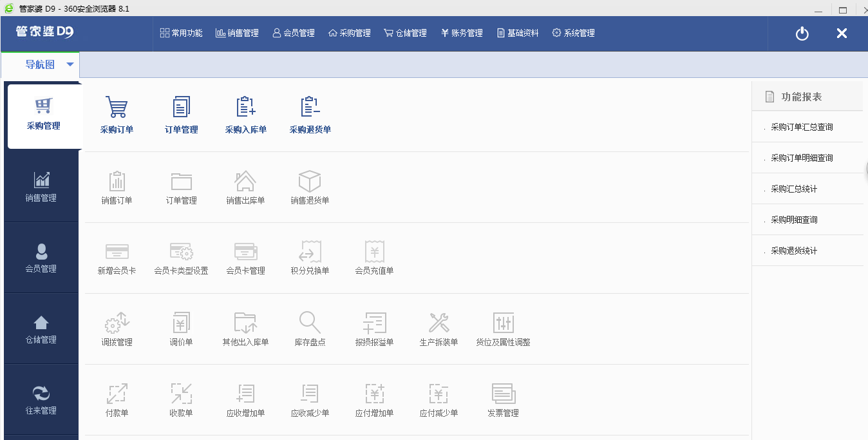
Task: Click the 销售出库单 icon
Action: point(245,187)
